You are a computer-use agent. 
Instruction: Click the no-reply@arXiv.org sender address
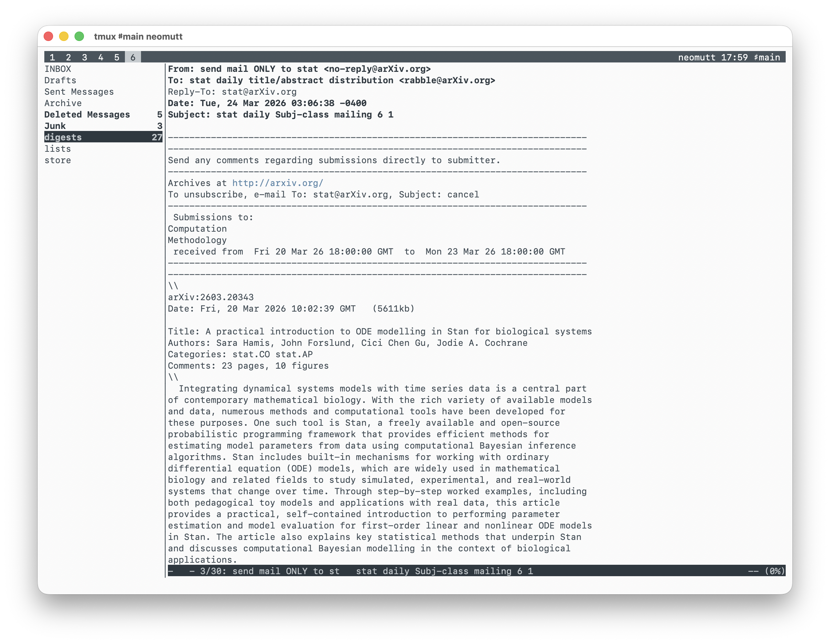[x=377, y=69]
